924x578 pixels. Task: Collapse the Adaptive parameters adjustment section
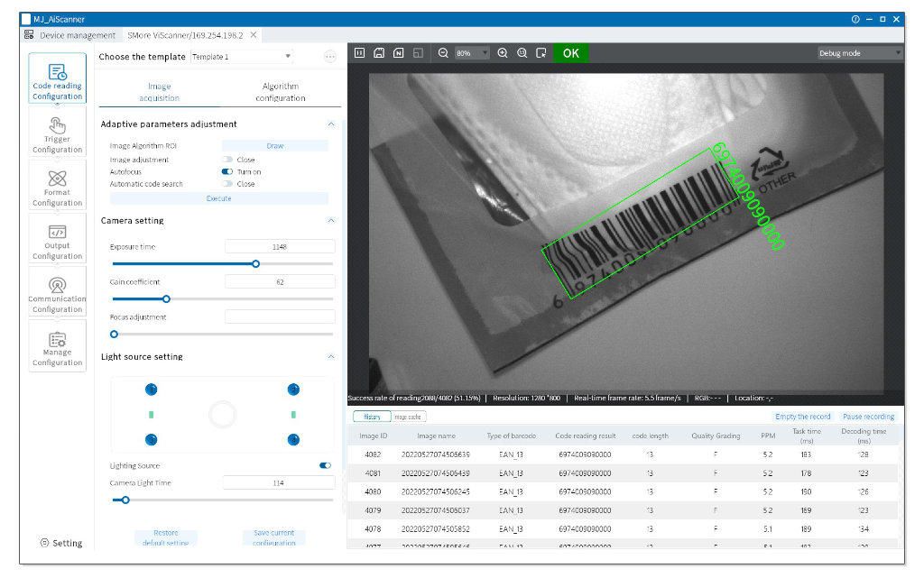pos(331,124)
